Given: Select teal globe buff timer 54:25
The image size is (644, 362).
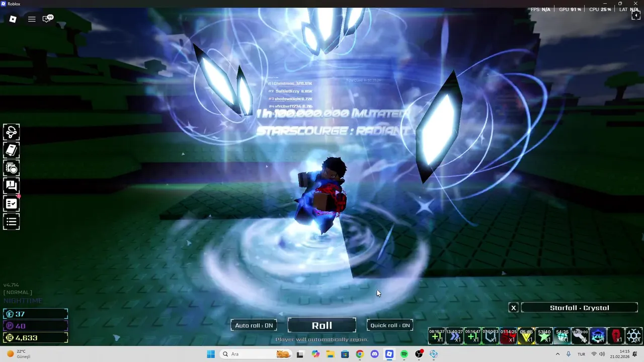Looking at the screenshot, I should tap(562, 335).
